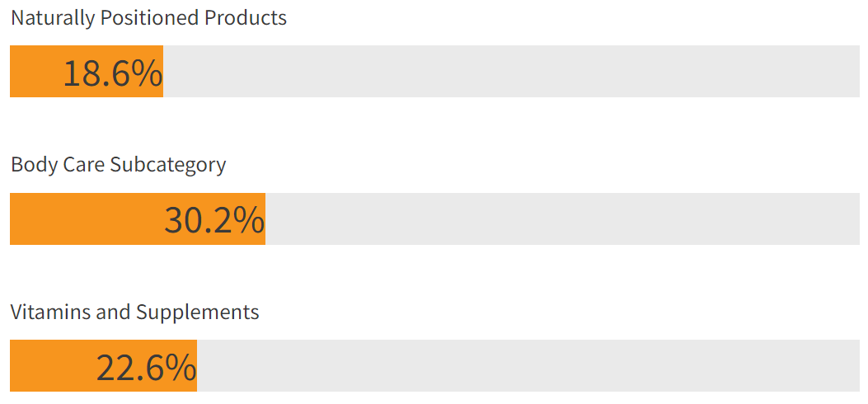This screenshot has width=868, height=404.
Task: Click the orange Body Care Subcategory bar fill
Action: [x=138, y=218]
